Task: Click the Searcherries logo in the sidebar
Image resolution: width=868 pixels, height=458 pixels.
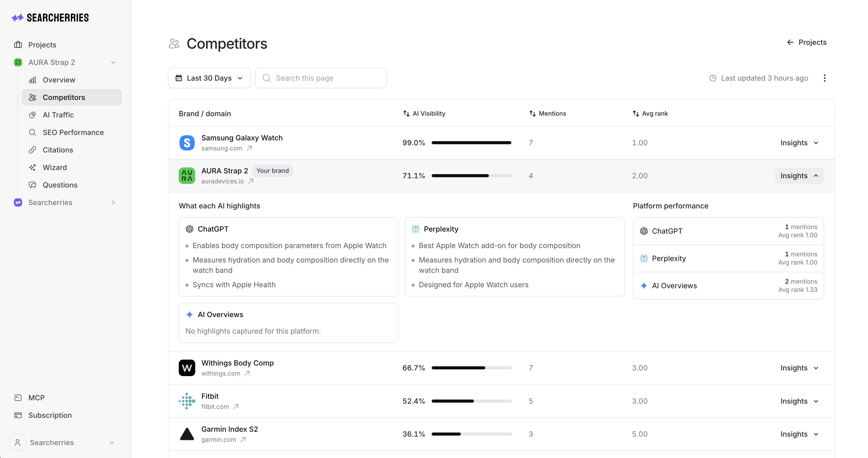Action: 50,18
